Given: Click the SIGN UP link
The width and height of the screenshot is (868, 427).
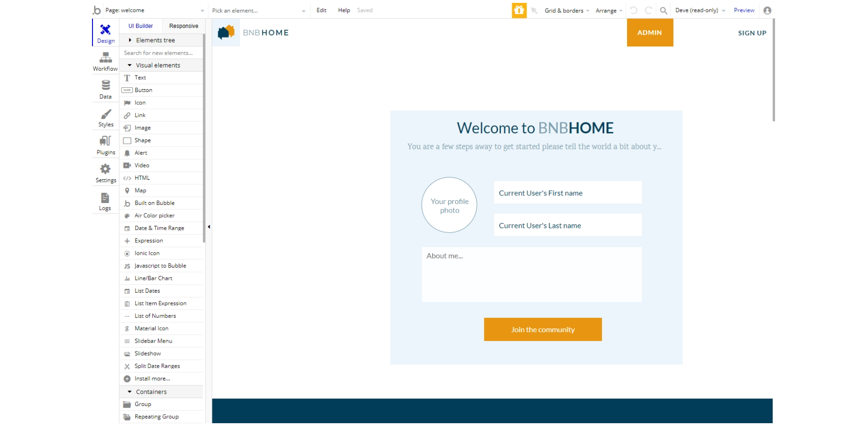Looking at the screenshot, I should pyautogui.click(x=752, y=33).
